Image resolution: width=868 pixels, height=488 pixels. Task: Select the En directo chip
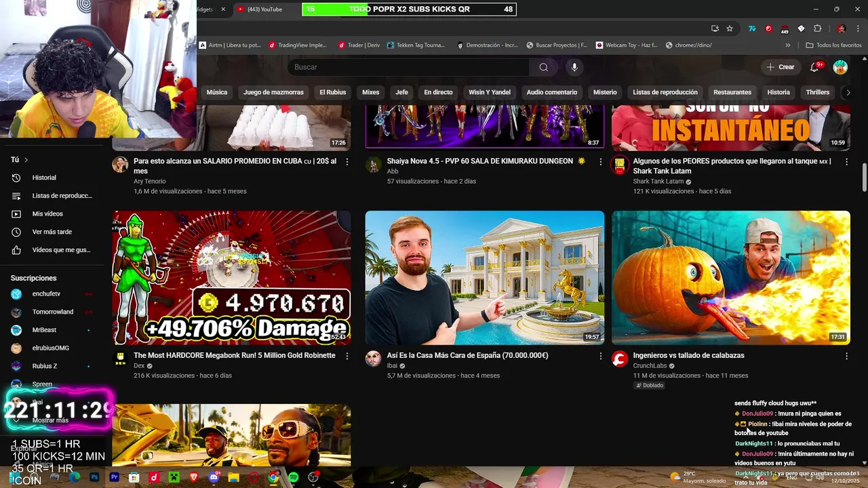pyautogui.click(x=438, y=92)
